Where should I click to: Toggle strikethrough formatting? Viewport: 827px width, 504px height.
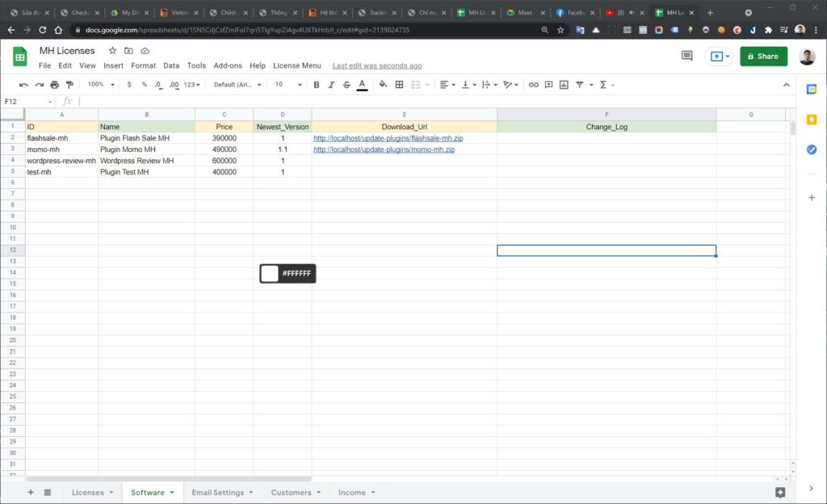pos(346,85)
